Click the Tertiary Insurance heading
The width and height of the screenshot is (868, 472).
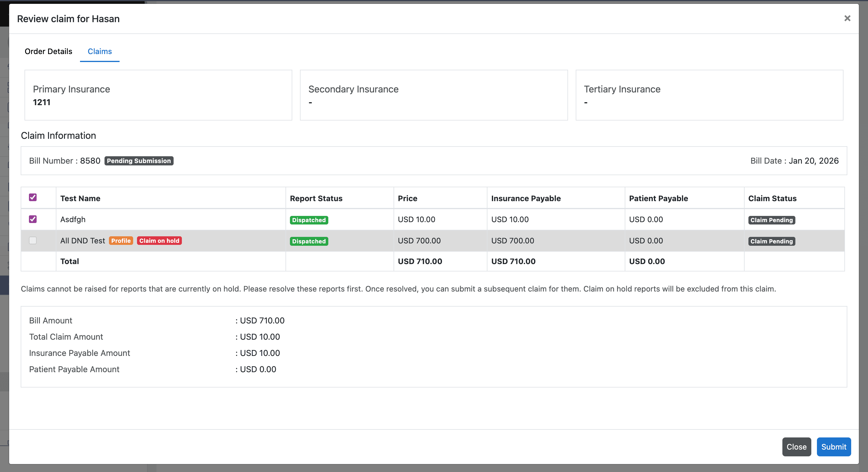click(622, 89)
